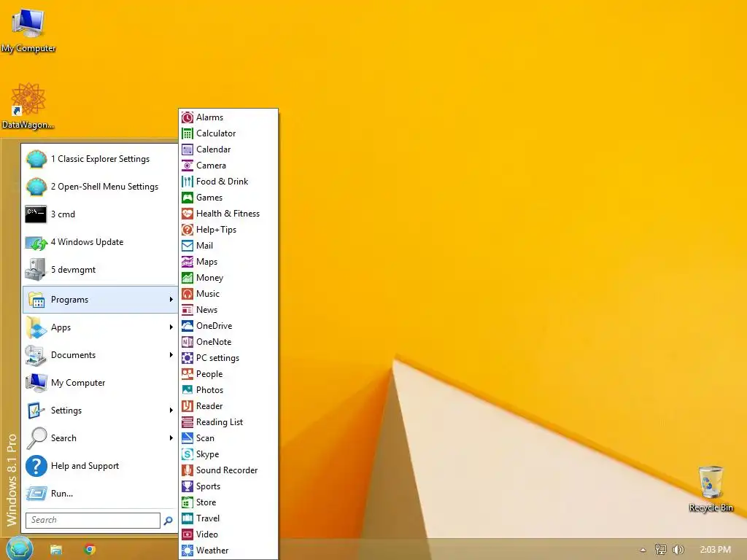Open the Help+Tips app icon
The width and height of the screenshot is (747, 560).
click(187, 230)
